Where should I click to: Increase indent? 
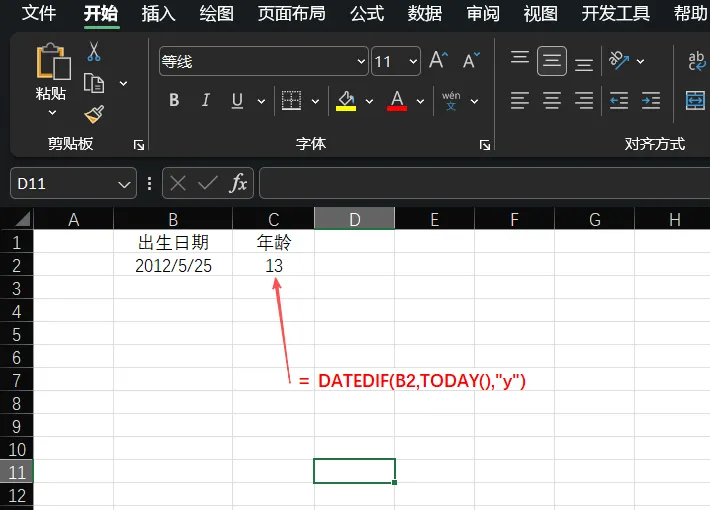[x=651, y=100]
